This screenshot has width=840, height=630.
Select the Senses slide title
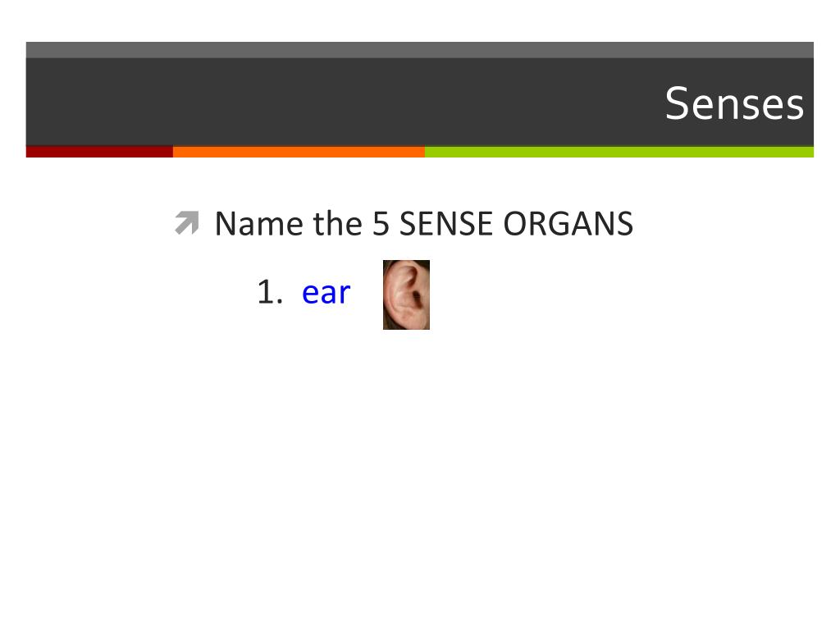tap(734, 103)
